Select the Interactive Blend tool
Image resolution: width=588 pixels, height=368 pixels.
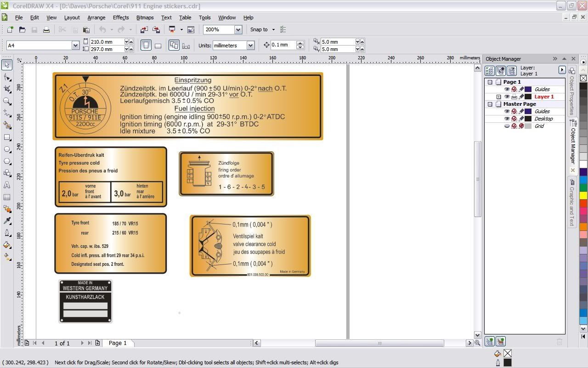(x=7, y=209)
